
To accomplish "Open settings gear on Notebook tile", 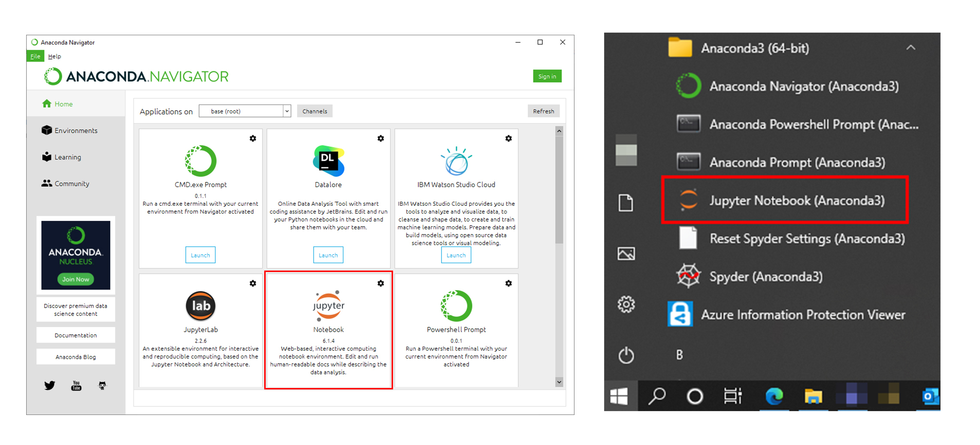I will [x=381, y=283].
